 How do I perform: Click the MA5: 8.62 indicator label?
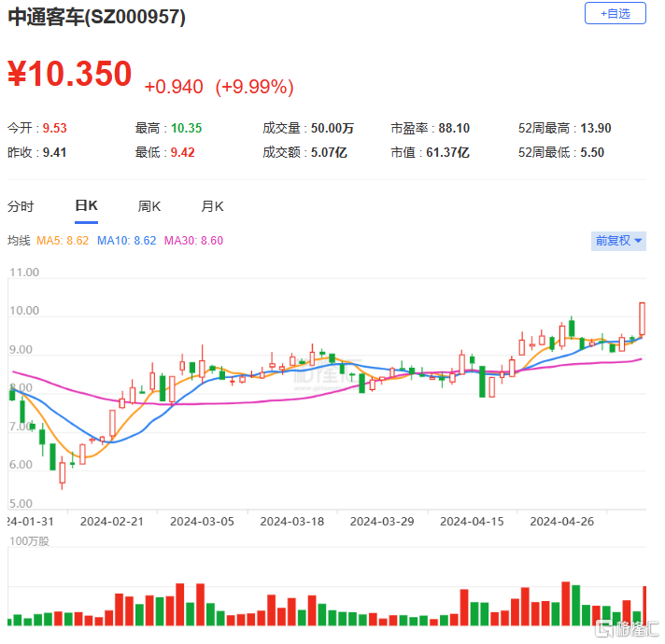[63, 241]
